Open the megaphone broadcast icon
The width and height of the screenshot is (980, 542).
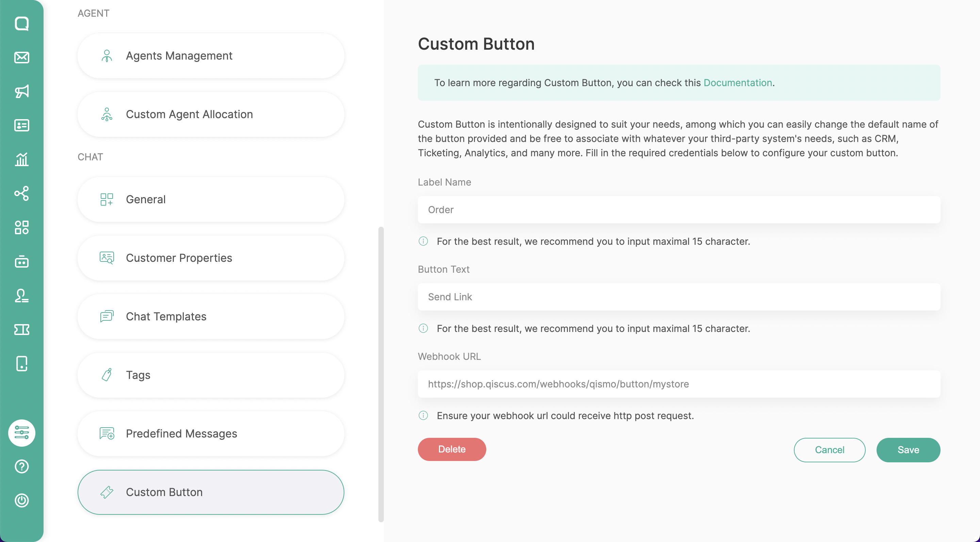(22, 91)
